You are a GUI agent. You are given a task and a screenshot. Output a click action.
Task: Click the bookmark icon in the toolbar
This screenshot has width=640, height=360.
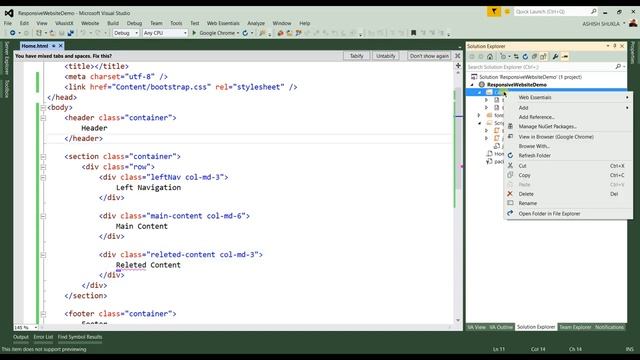click(413, 33)
